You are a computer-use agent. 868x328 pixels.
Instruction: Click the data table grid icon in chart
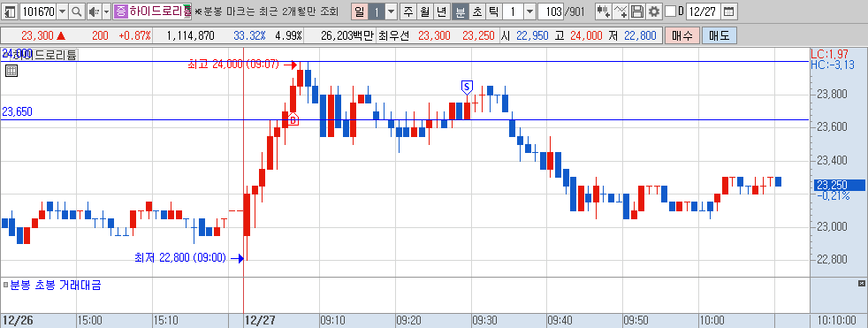tap(11, 71)
